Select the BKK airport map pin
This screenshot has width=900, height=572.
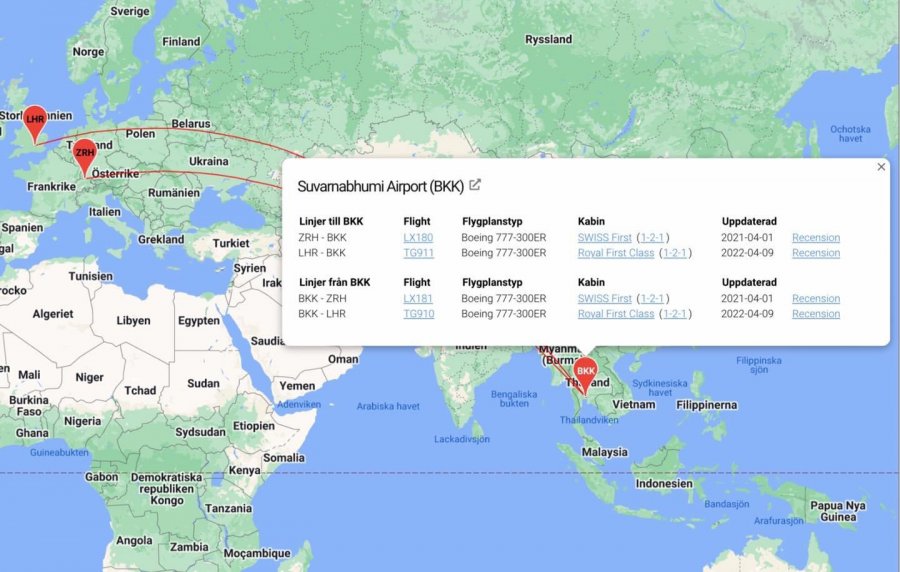coord(585,371)
